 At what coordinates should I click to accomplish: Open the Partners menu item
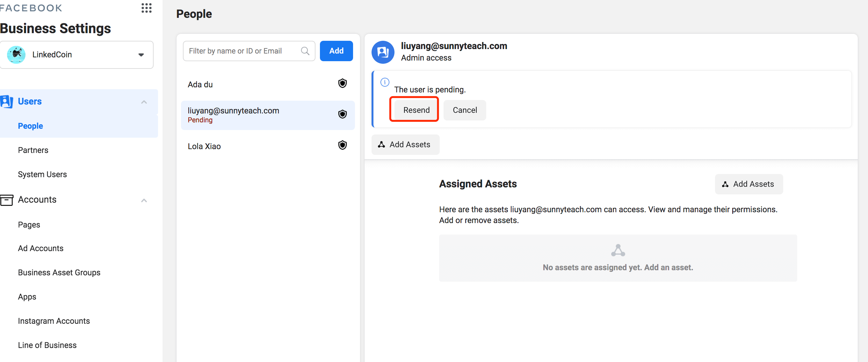(x=33, y=150)
